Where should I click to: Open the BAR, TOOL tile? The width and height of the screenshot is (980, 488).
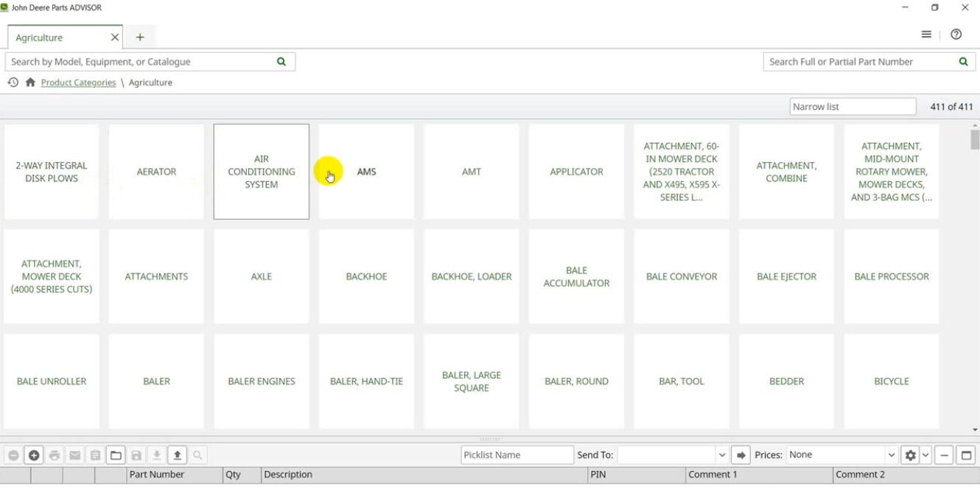[682, 381]
